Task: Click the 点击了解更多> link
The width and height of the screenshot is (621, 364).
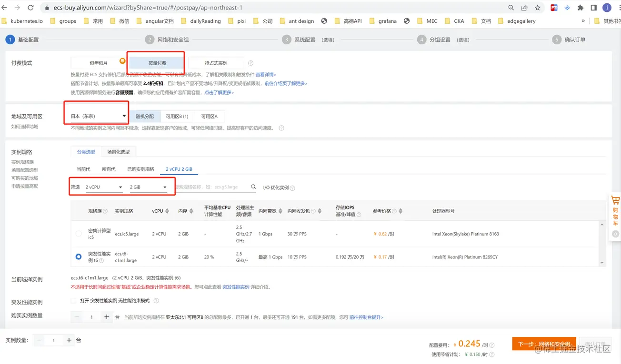Action: pos(219,92)
